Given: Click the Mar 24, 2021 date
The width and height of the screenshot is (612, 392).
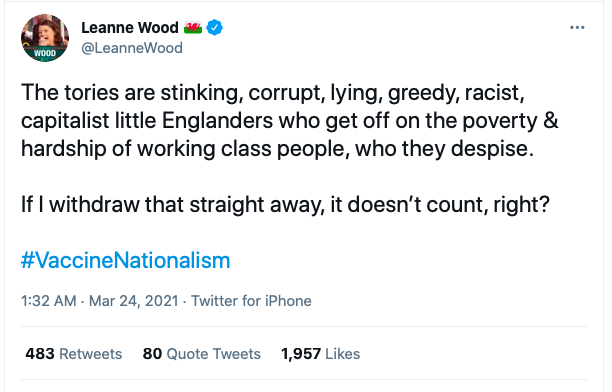Looking at the screenshot, I should (x=133, y=301).
